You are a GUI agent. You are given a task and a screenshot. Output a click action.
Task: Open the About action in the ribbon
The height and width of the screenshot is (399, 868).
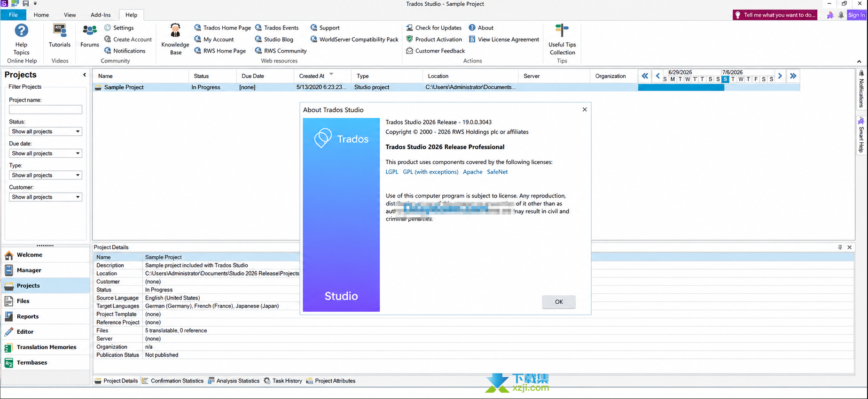481,28
